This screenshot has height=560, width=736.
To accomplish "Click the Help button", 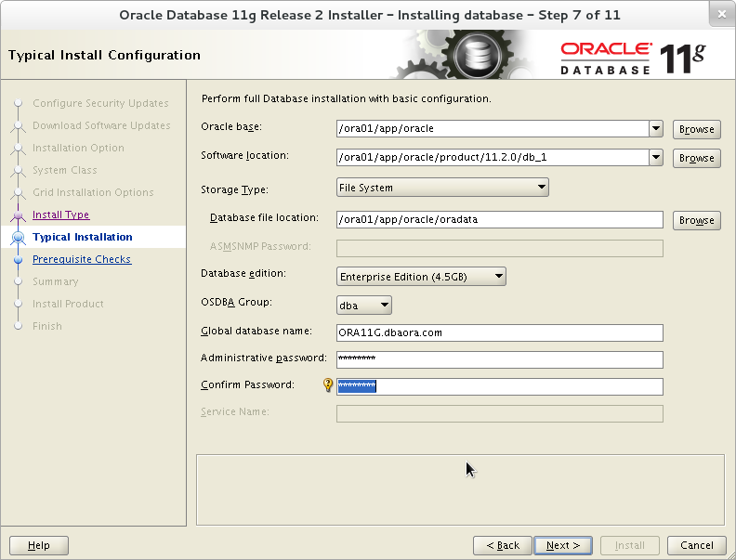I will pyautogui.click(x=39, y=545).
